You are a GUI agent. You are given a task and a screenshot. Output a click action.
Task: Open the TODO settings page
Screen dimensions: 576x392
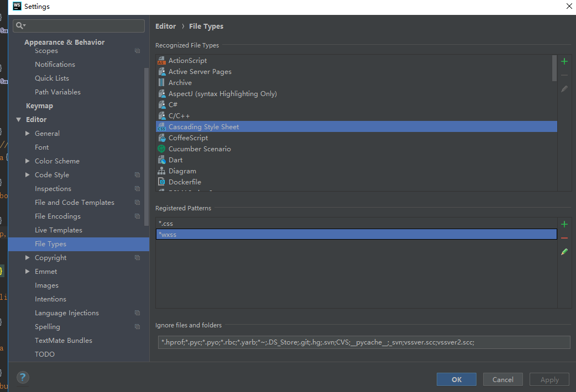point(44,354)
